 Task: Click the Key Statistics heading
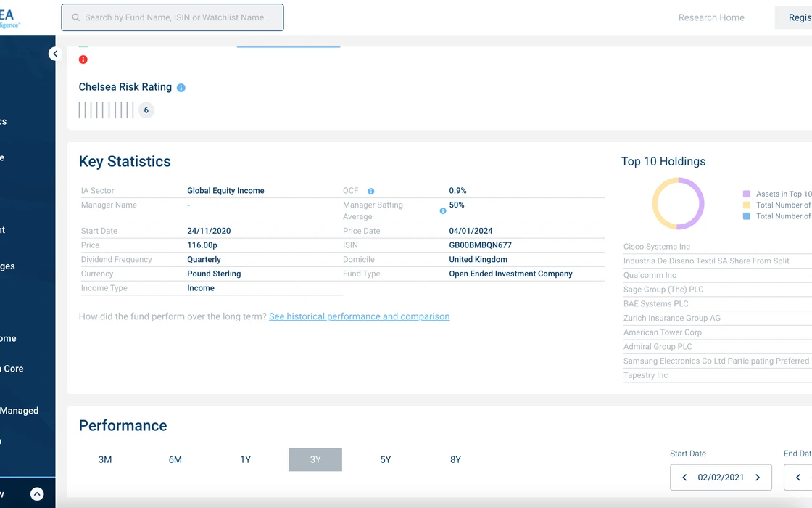(125, 162)
